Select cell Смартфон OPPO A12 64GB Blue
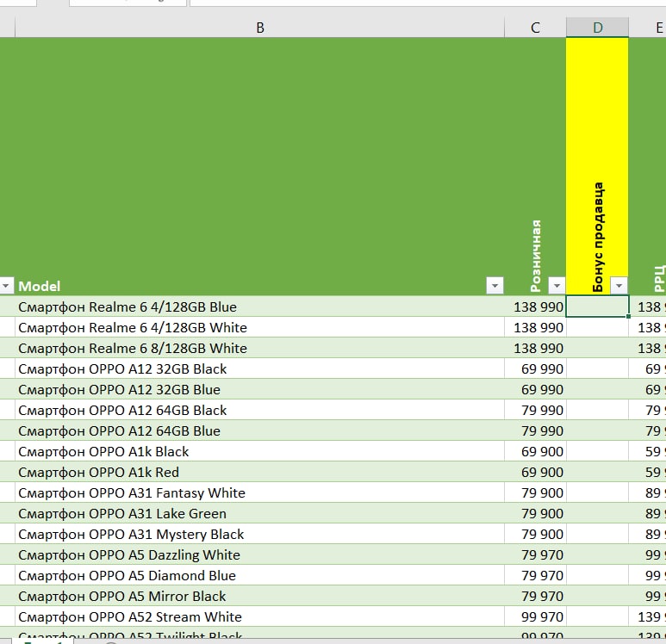This screenshot has height=644, width=666. 259,430
